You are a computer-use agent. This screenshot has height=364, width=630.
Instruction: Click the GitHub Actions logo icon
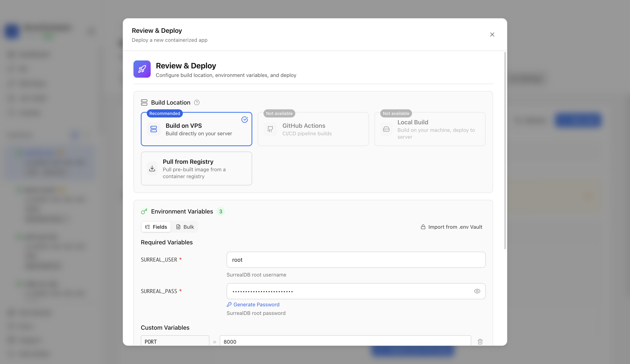pos(270,129)
